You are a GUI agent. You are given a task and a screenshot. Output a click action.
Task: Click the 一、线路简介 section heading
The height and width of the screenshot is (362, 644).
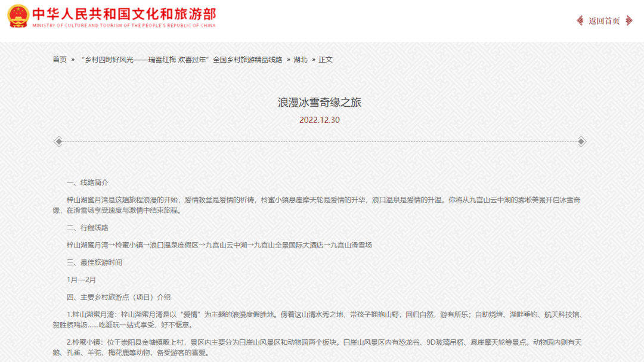click(87, 182)
